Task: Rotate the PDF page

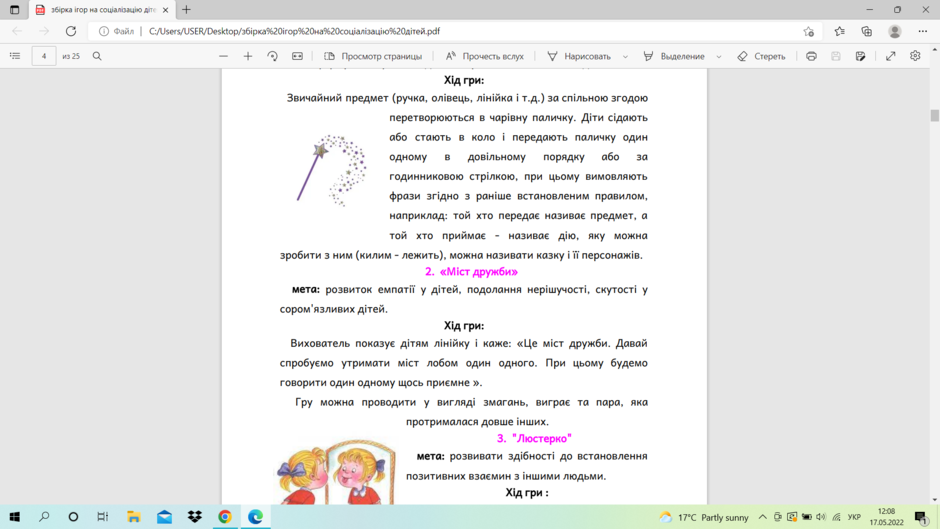Action: click(272, 56)
